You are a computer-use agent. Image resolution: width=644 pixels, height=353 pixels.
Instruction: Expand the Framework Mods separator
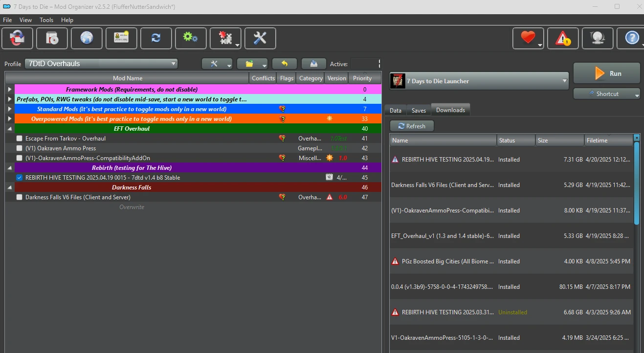click(x=10, y=90)
